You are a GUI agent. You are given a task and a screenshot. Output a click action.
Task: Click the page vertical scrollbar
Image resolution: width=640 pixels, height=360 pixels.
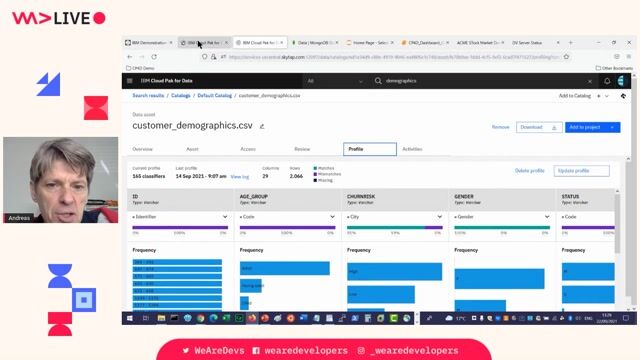[634, 192]
